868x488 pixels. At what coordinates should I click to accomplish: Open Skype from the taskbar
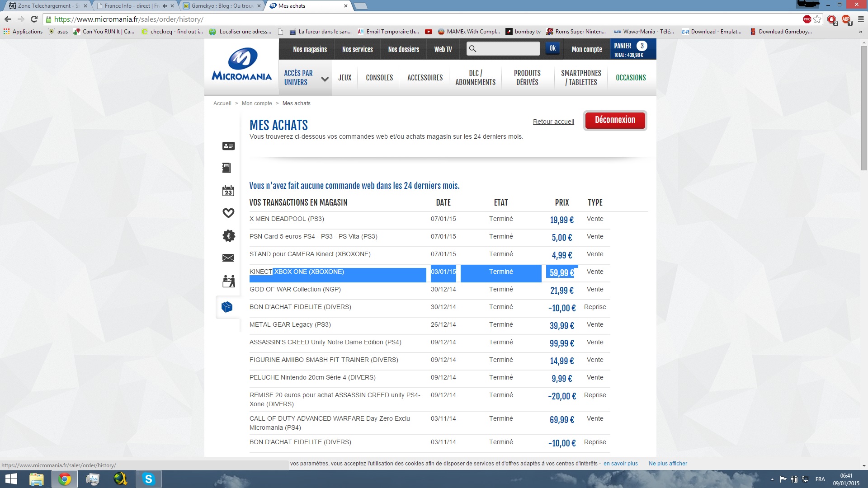[x=148, y=479]
